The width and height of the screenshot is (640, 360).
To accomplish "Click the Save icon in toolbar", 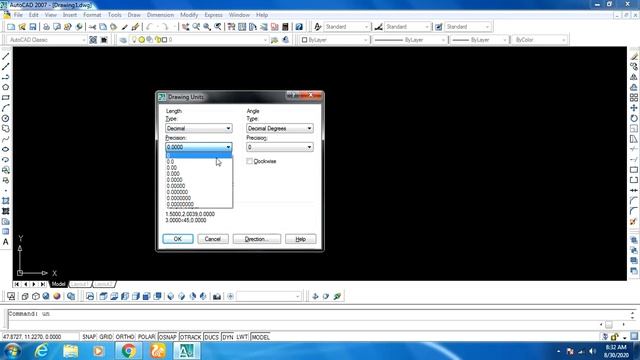I will [x=33, y=27].
